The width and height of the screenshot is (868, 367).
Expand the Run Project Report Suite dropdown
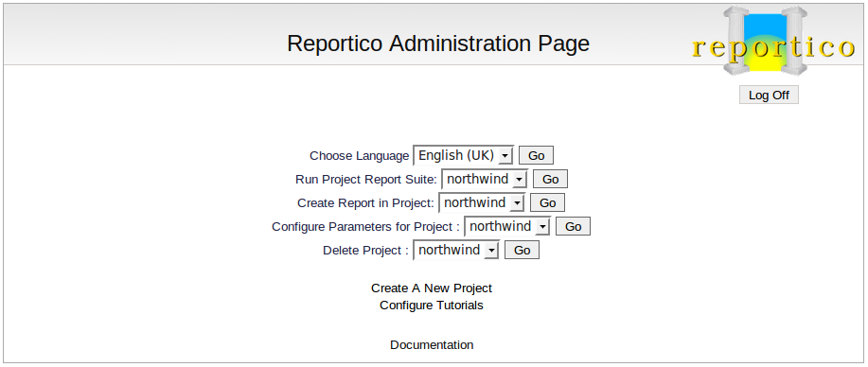point(485,180)
